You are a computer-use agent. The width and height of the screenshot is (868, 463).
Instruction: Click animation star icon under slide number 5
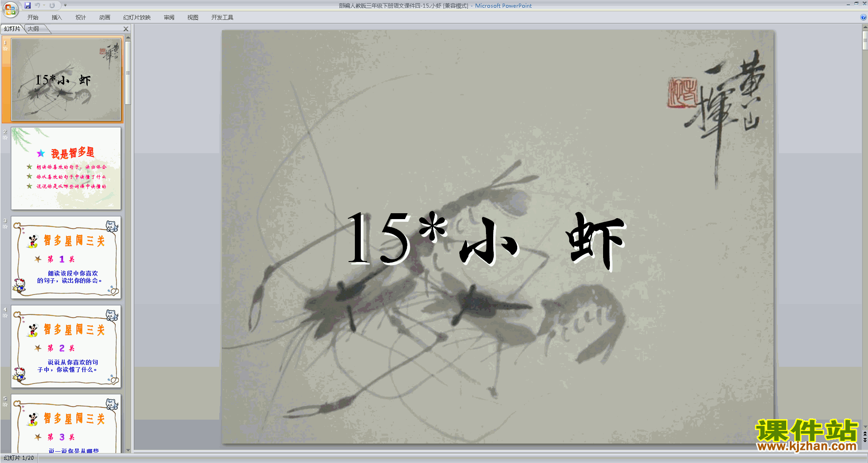[x=5, y=405]
